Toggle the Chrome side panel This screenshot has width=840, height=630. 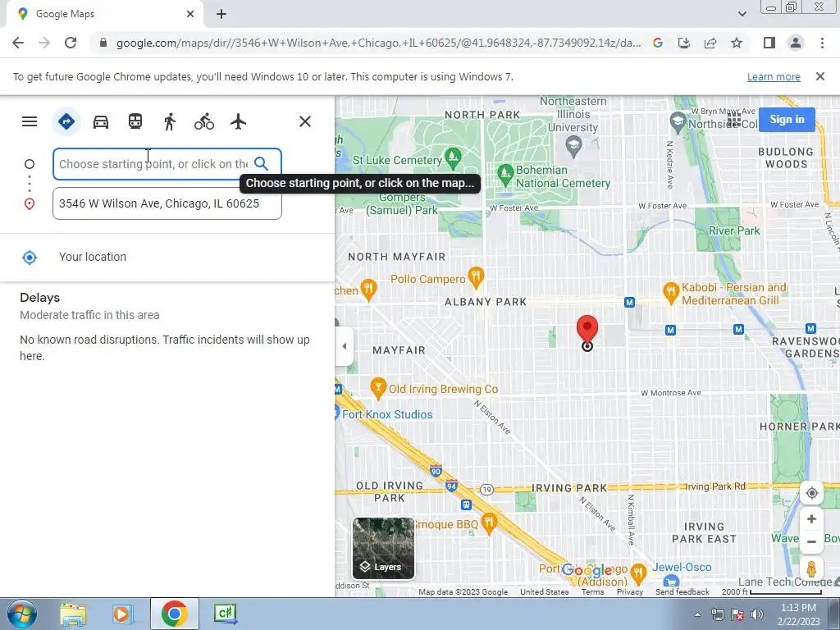click(x=769, y=43)
